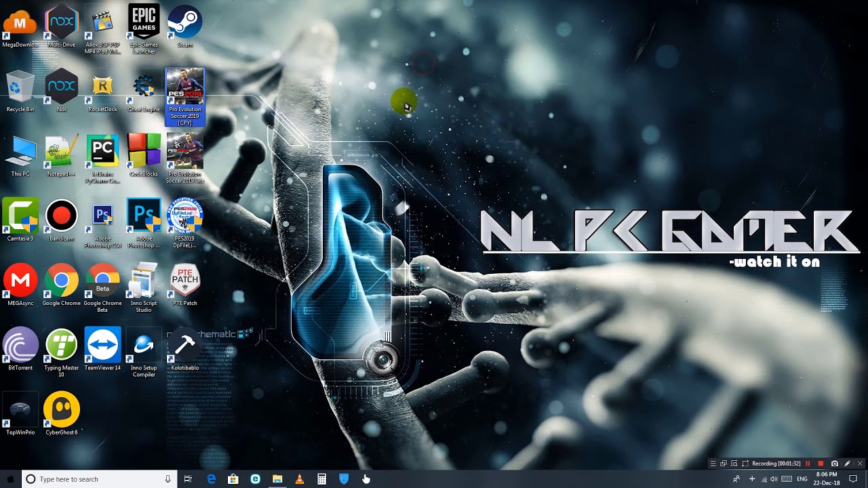Open File Explorer from the taskbar
The width and height of the screenshot is (868, 488).
[x=277, y=479]
